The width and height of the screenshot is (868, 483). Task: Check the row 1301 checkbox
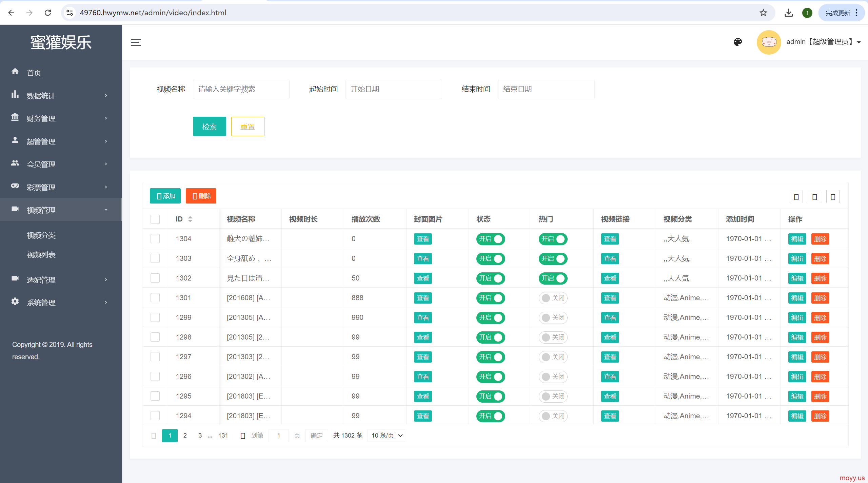point(155,298)
